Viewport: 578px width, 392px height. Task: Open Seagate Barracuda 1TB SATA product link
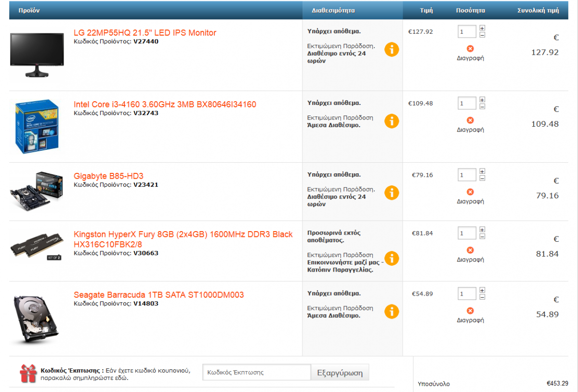159,295
